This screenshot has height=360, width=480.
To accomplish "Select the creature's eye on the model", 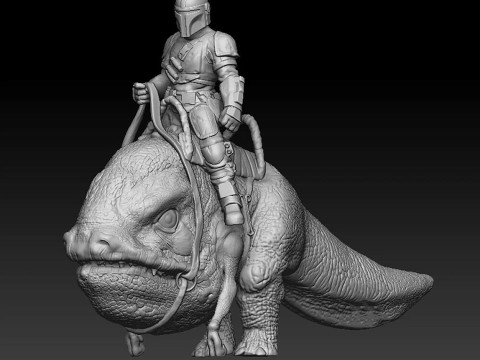I will (168, 220).
